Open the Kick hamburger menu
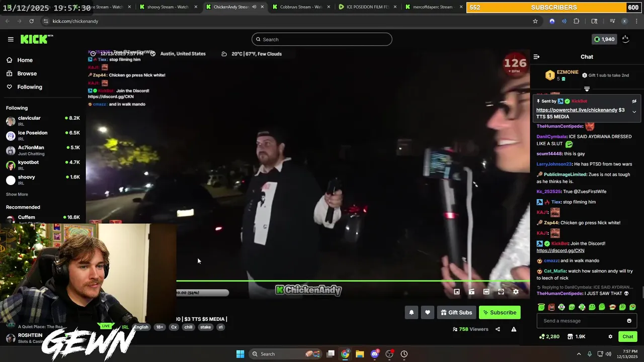This screenshot has width=644, height=362. pos(11,39)
